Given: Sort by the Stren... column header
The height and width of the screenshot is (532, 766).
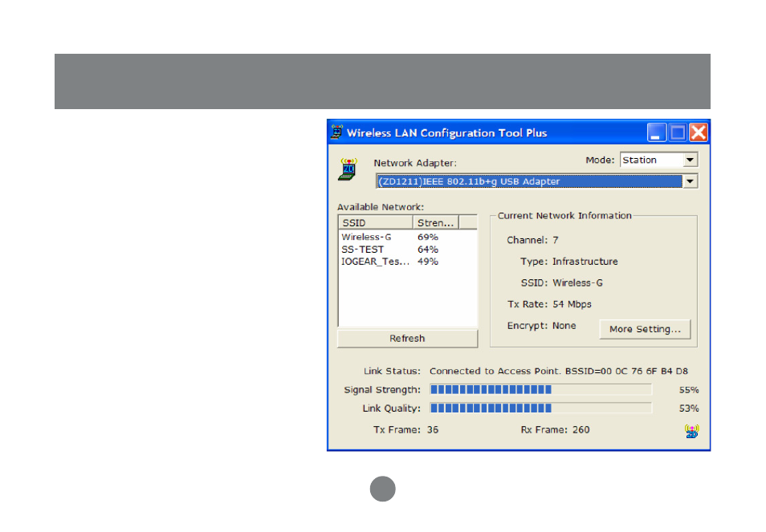Looking at the screenshot, I should tap(436, 222).
